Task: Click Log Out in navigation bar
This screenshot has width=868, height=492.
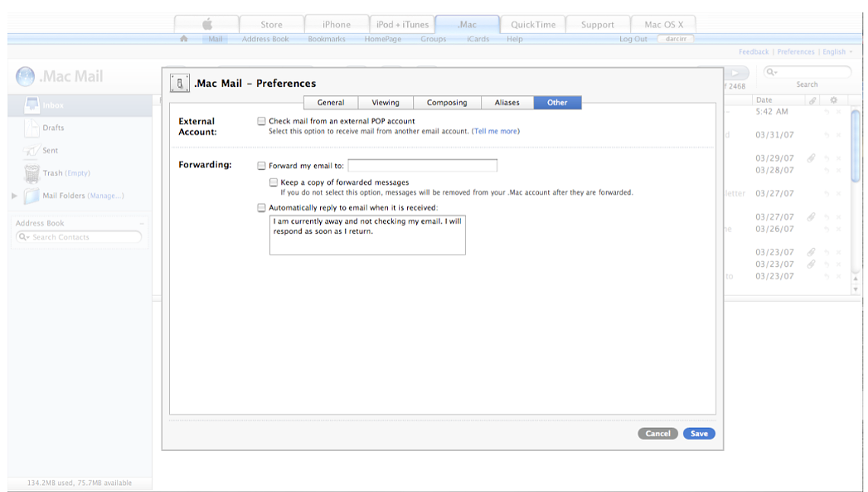Action: tap(633, 40)
